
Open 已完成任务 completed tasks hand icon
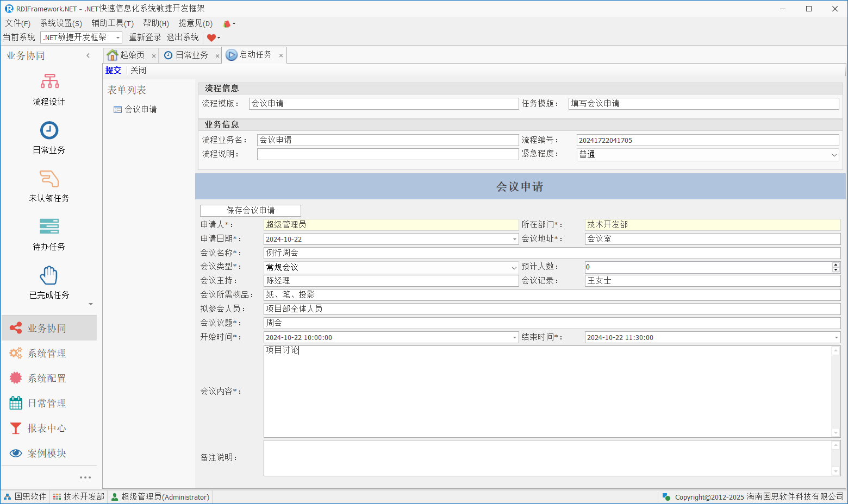point(49,275)
